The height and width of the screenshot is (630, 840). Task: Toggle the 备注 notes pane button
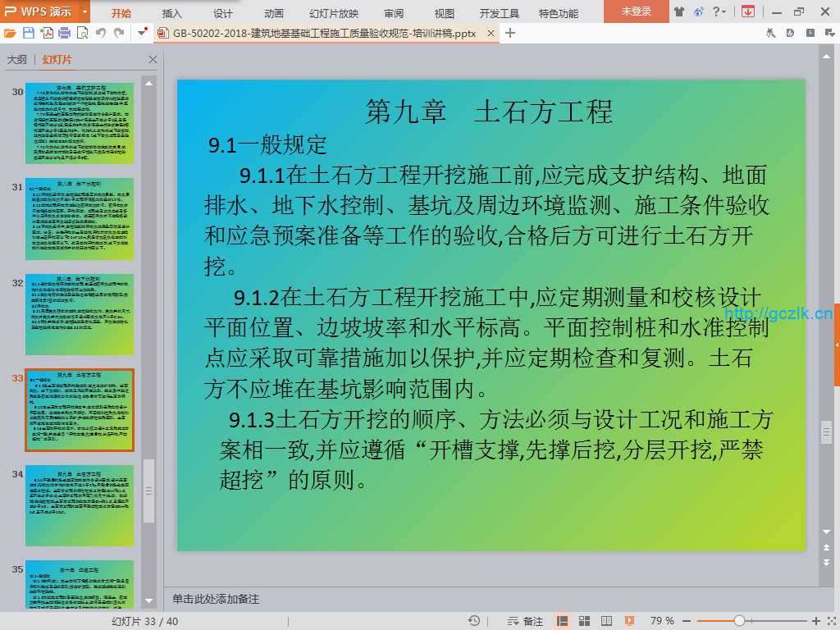[x=525, y=621]
